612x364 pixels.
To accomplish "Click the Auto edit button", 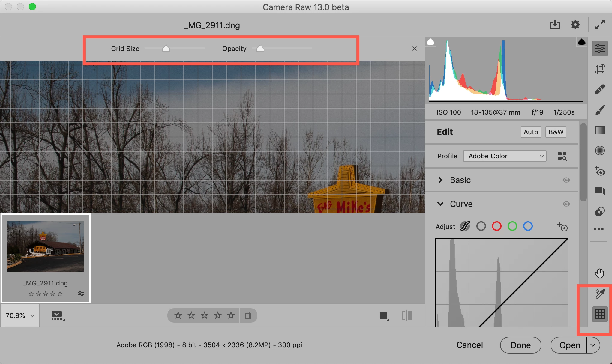I will (531, 132).
